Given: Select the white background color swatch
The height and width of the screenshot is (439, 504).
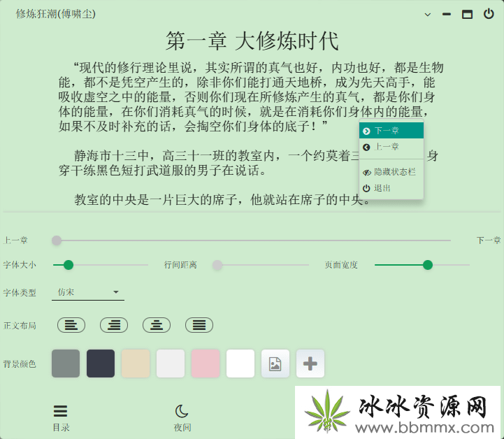Looking at the screenshot, I should click(x=240, y=364).
